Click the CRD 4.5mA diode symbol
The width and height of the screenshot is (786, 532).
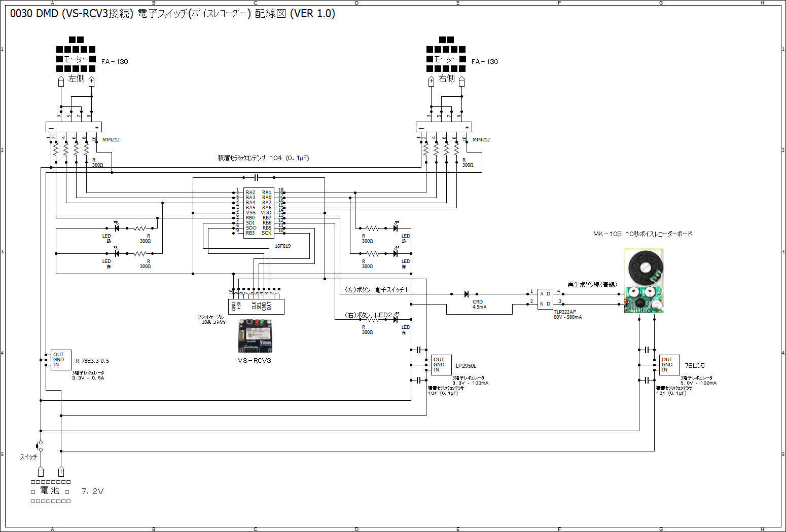467,294
